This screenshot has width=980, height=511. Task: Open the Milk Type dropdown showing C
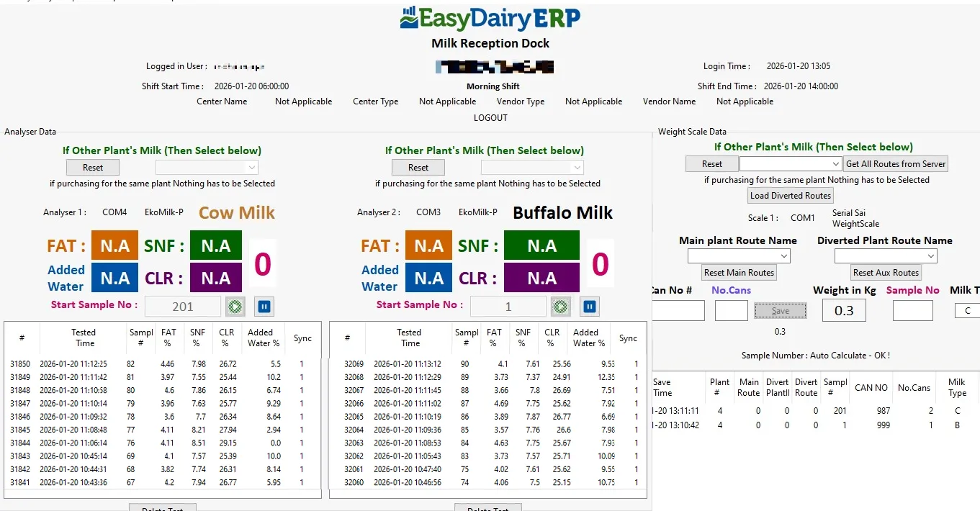tap(967, 310)
